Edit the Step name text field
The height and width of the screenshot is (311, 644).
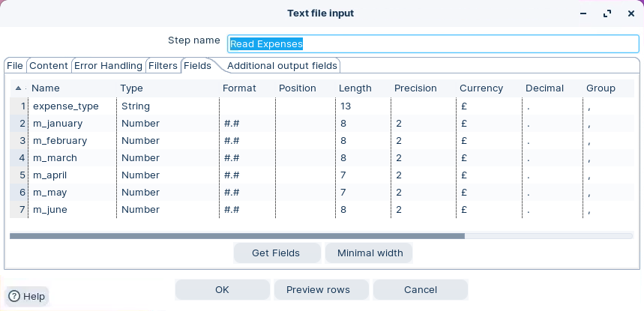click(x=433, y=44)
